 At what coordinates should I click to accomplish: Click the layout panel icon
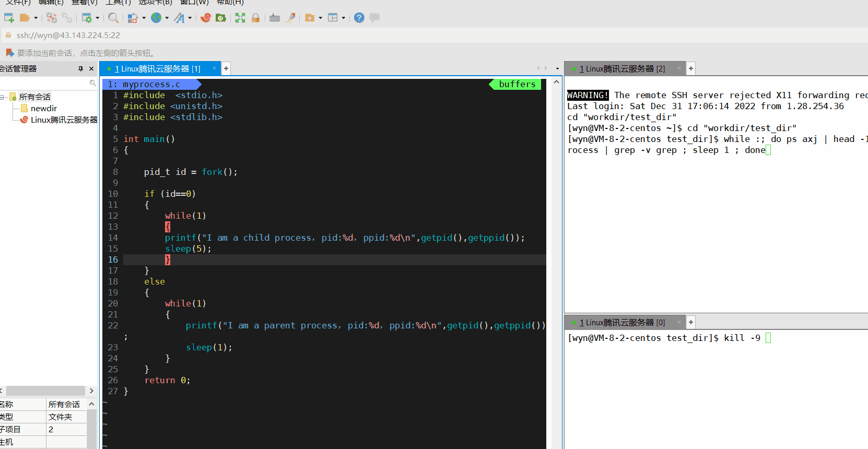(x=333, y=18)
